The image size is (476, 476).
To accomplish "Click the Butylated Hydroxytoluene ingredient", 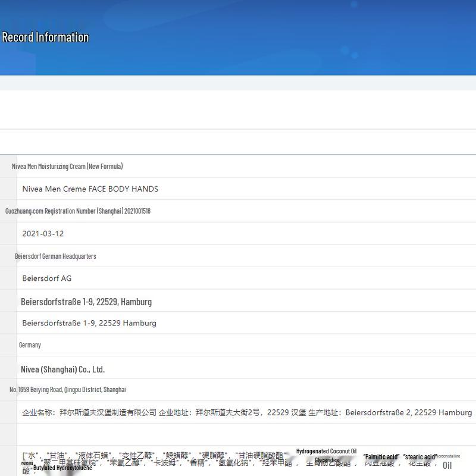I will pyautogui.click(x=62, y=468).
